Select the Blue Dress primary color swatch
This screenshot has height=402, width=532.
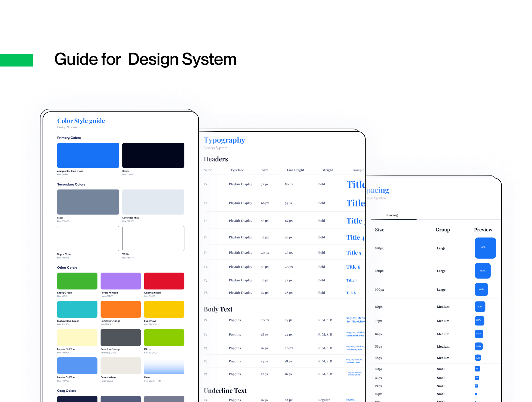coord(88,155)
